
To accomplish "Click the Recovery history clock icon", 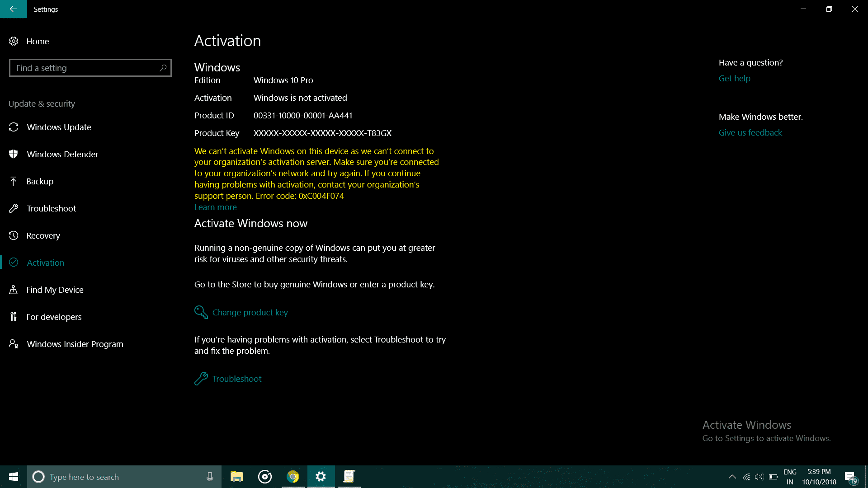I will click(14, 235).
